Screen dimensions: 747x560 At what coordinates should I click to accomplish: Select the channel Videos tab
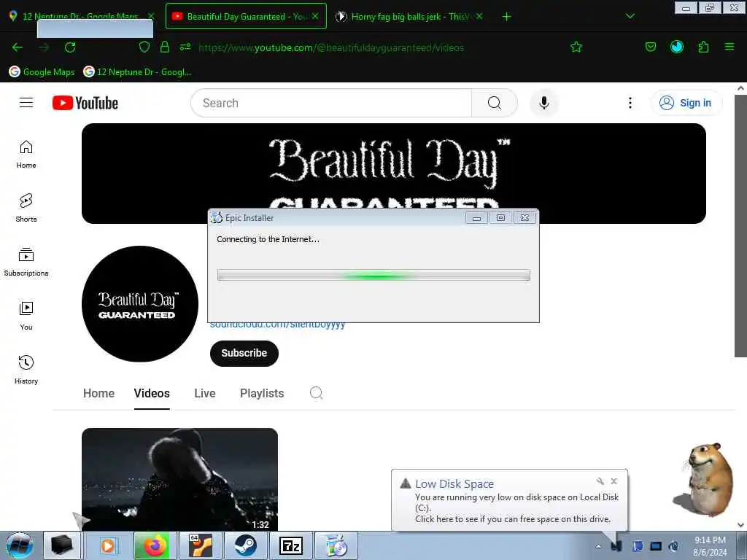pos(152,393)
